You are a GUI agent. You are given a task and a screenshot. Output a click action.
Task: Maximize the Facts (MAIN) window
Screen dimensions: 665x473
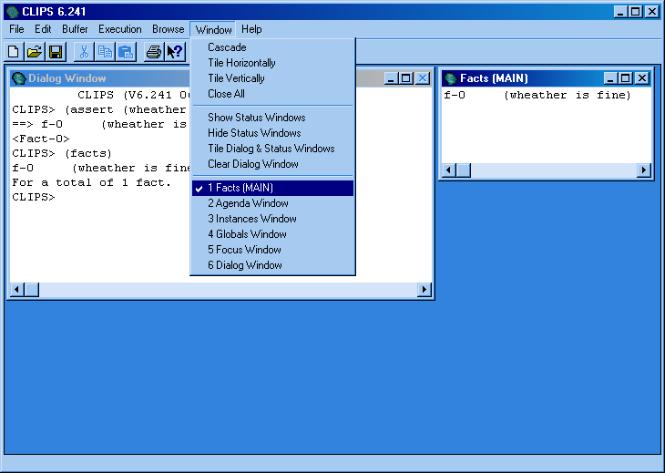coord(626,78)
